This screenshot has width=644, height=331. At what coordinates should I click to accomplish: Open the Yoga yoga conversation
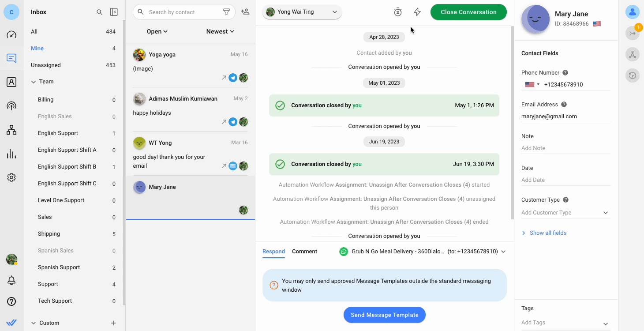191,65
